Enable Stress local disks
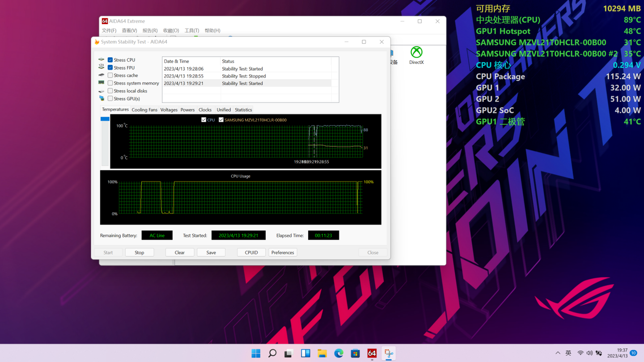Viewport: 644px width, 362px height. pos(110,91)
